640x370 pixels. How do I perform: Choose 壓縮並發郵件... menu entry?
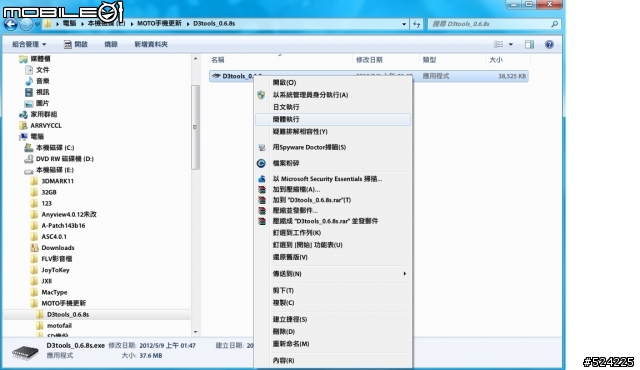[x=333, y=210]
